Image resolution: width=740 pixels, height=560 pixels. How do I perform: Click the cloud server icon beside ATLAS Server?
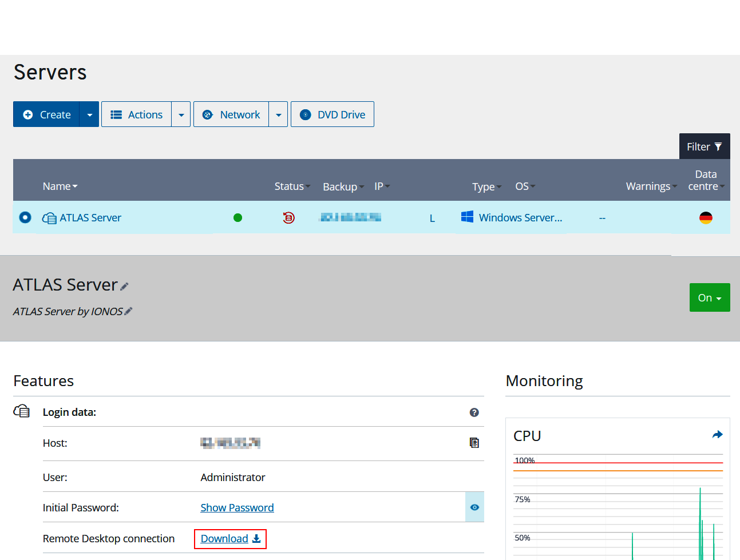[x=49, y=217]
